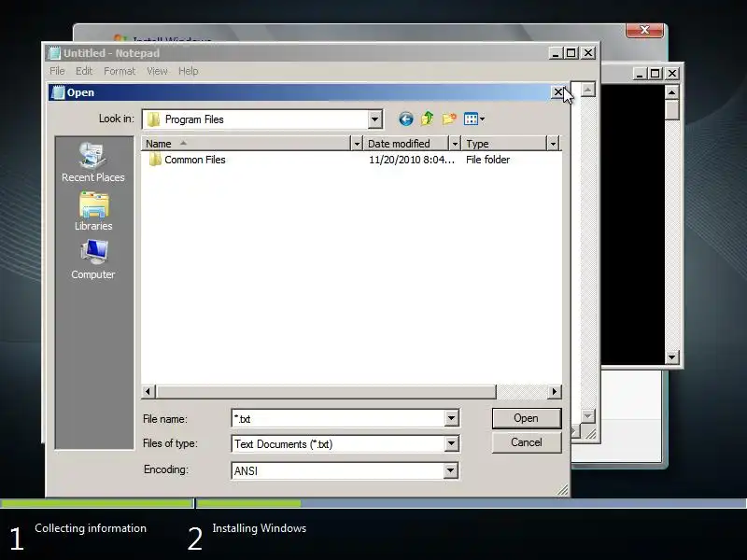
Task: Click folder icon in Look in box
Action: 153,119
